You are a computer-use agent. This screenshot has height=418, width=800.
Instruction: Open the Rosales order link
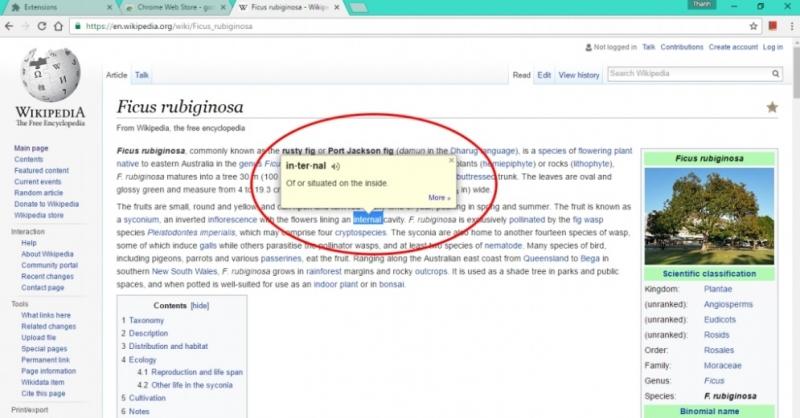point(719,350)
